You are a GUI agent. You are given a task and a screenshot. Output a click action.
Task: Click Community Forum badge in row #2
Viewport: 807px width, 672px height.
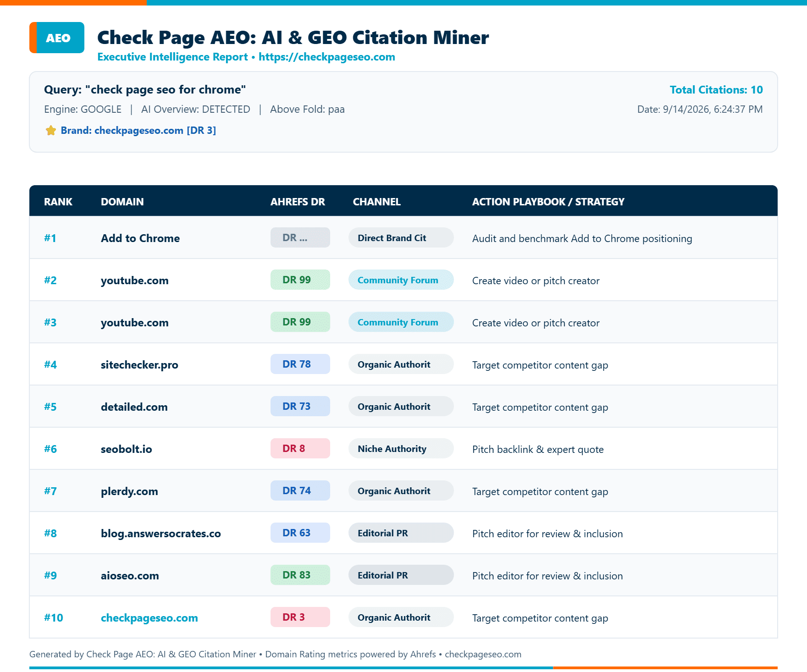(401, 280)
